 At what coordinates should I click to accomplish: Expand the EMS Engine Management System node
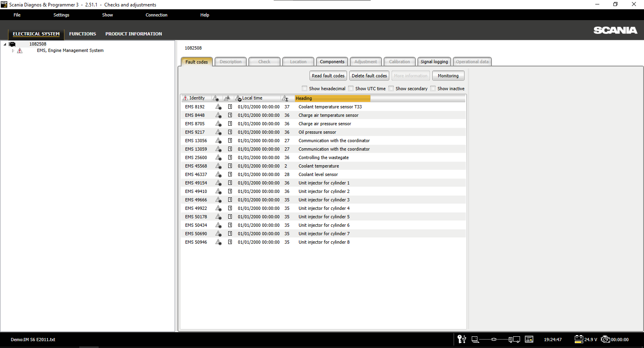[13, 51]
